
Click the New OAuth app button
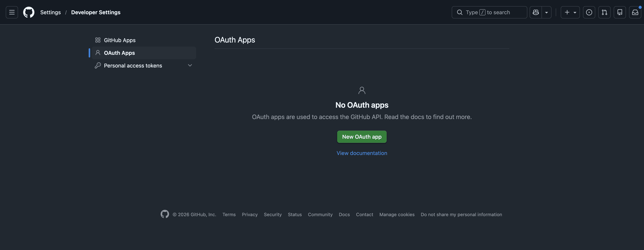[362, 137]
